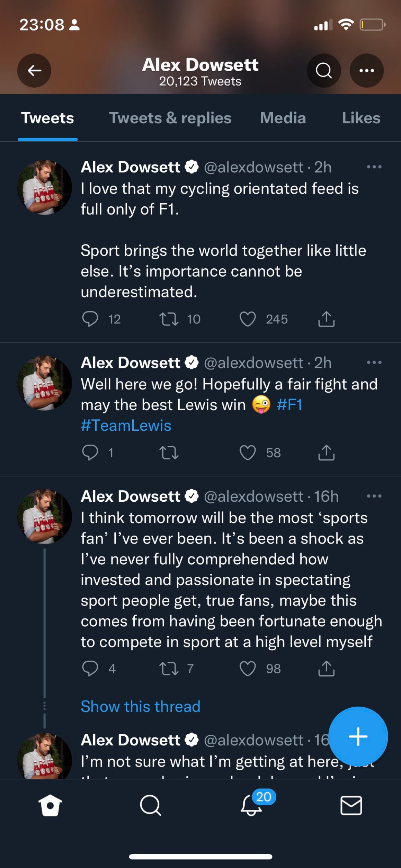This screenshot has height=868, width=401.
Task: Open the Likes tab
Action: pos(361,118)
